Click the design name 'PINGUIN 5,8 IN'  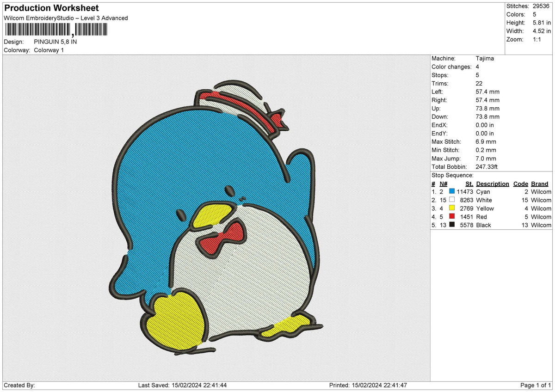click(x=55, y=42)
